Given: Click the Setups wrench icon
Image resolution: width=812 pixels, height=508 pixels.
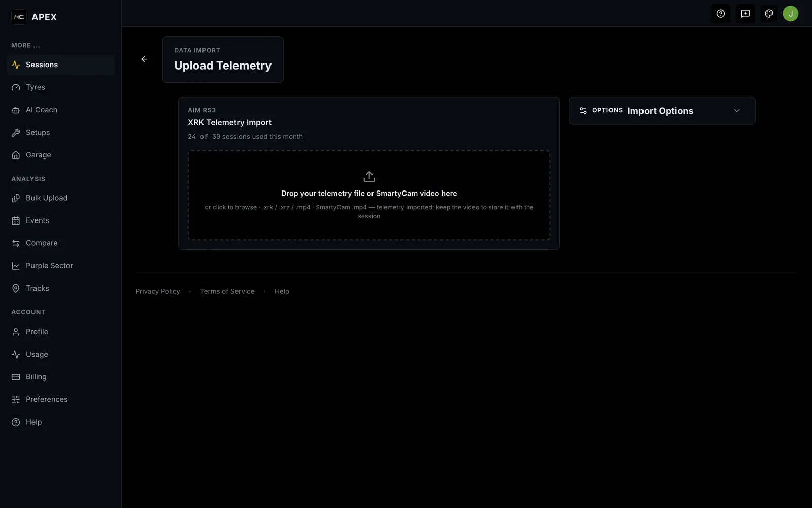Looking at the screenshot, I should [16, 133].
